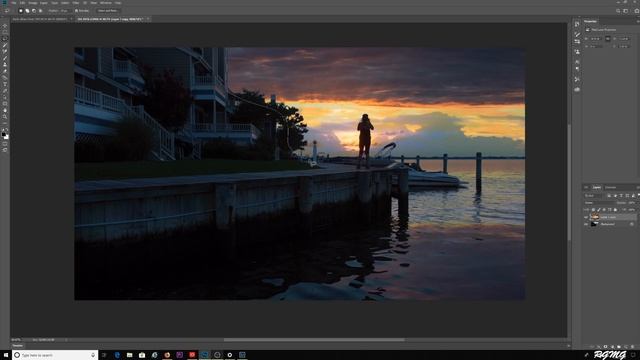Image resolution: width=640 pixels, height=360 pixels.
Task: Close the active document tab
Action: [148, 19]
